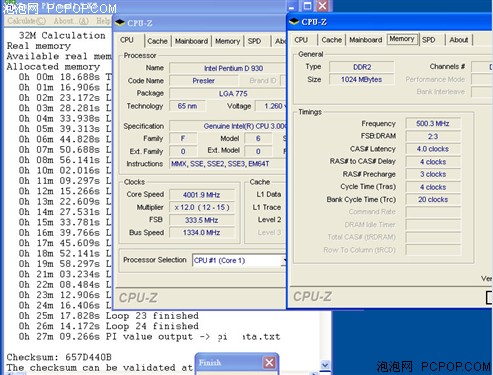Click the Core Speed value 4001.9 MHz
The height and width of the screenshot is (375, 493).
coord(201,195)
